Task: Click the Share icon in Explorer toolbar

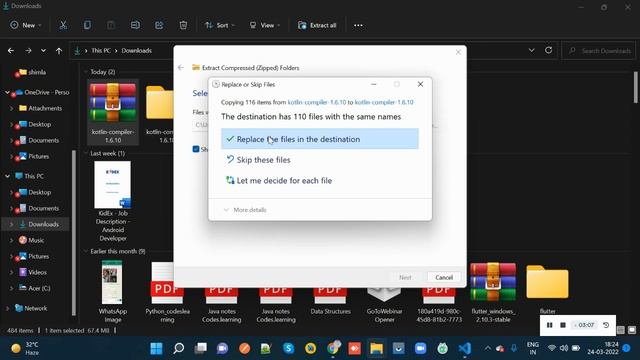Action: (159, 25)
